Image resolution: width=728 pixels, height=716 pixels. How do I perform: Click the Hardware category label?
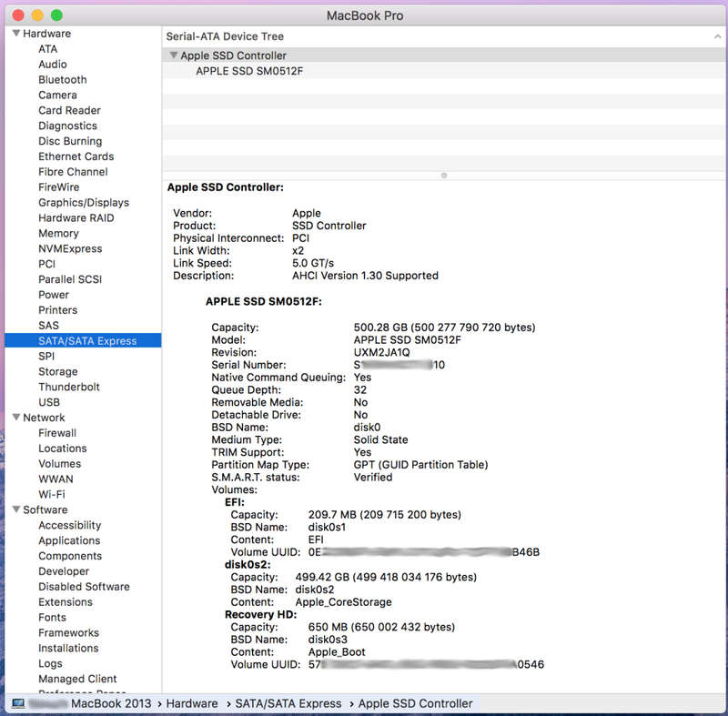click(x=47, y=34)
